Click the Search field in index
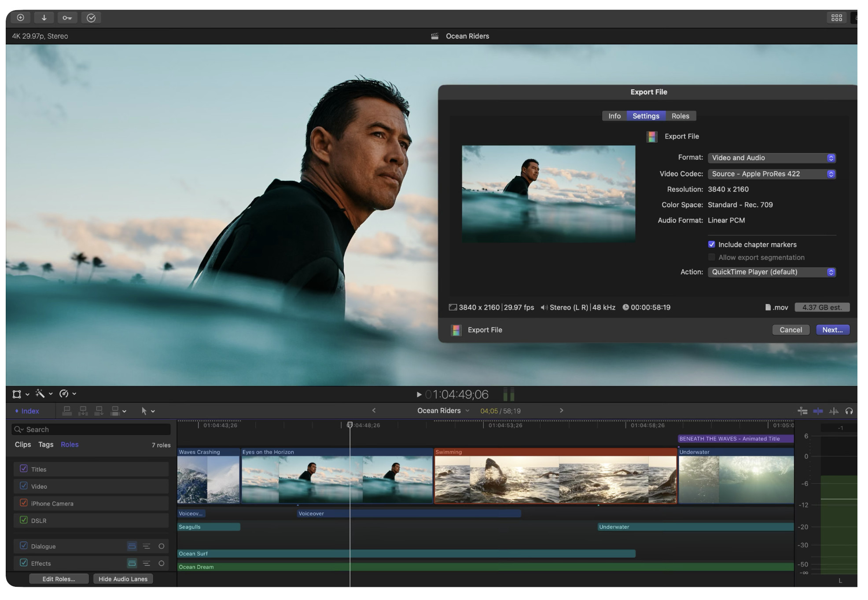The image size is (868, 600). click(x=91, y=429)
